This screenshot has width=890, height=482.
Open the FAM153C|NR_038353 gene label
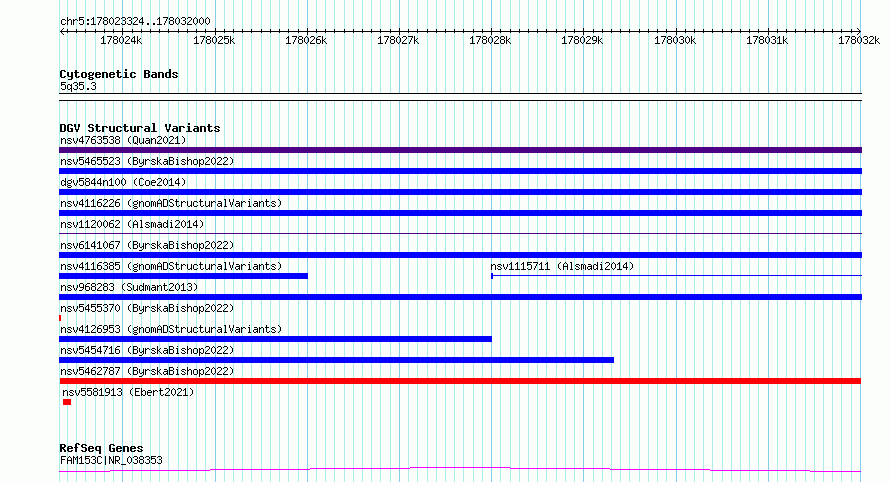point(111,460)
